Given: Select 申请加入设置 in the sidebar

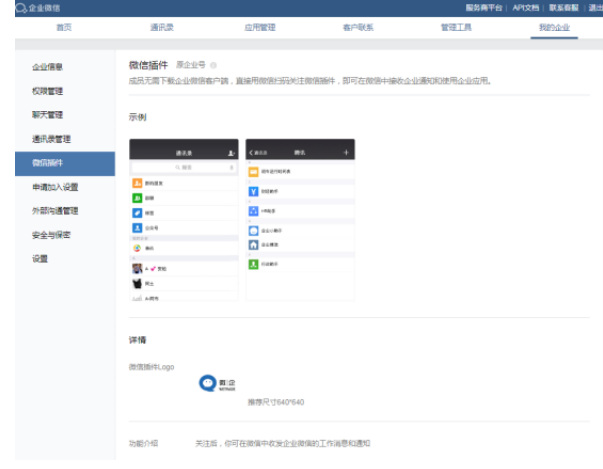Looking at the screenshot, I should pyautogui.click(x=55, y=187).
